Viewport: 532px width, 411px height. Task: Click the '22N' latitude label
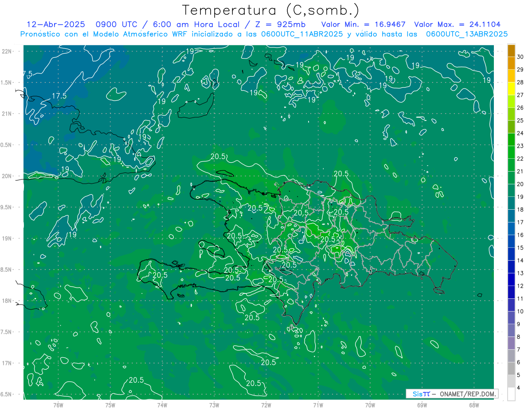pos(8,51)
